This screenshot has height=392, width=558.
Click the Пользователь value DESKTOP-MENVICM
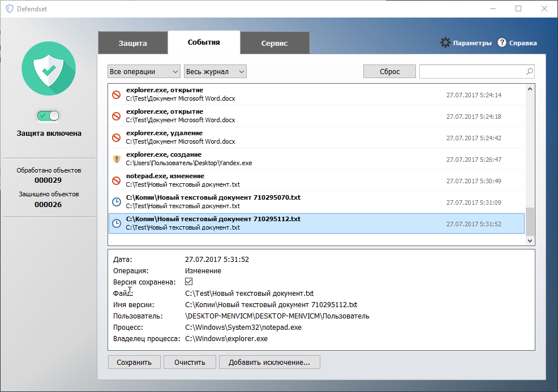(x=277, y=316)
